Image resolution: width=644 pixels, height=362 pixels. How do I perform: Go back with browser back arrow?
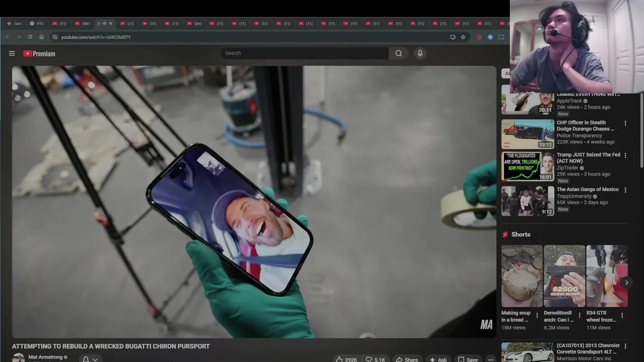coord(7,37)
